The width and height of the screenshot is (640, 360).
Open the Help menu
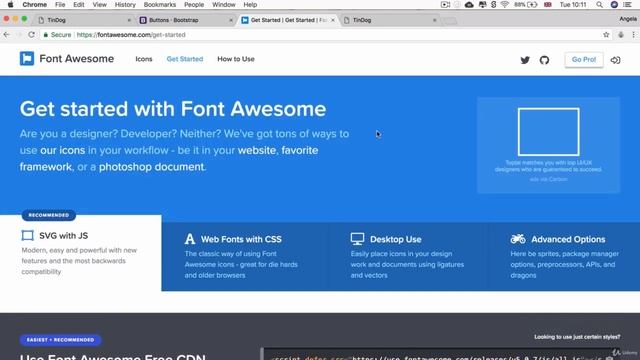(250, 4)
